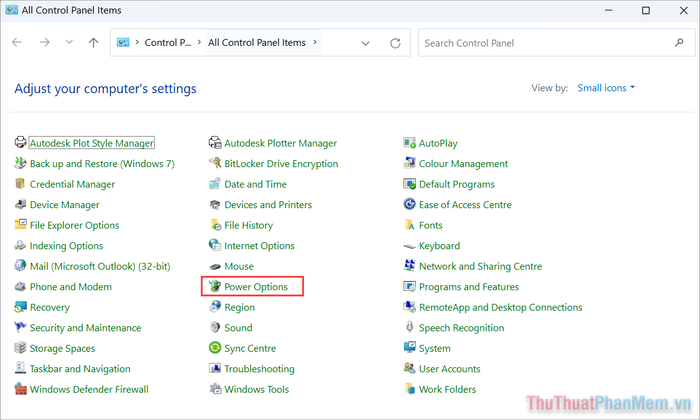Click the Control Panel icon in address bar

click(123, 42)
